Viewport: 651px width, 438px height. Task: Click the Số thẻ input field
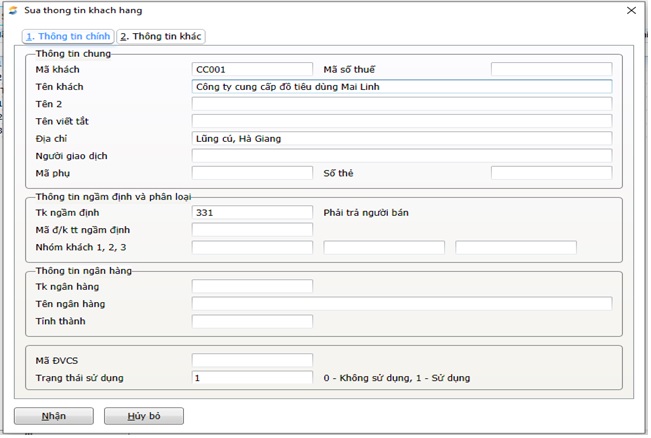(x=551, y=173)
